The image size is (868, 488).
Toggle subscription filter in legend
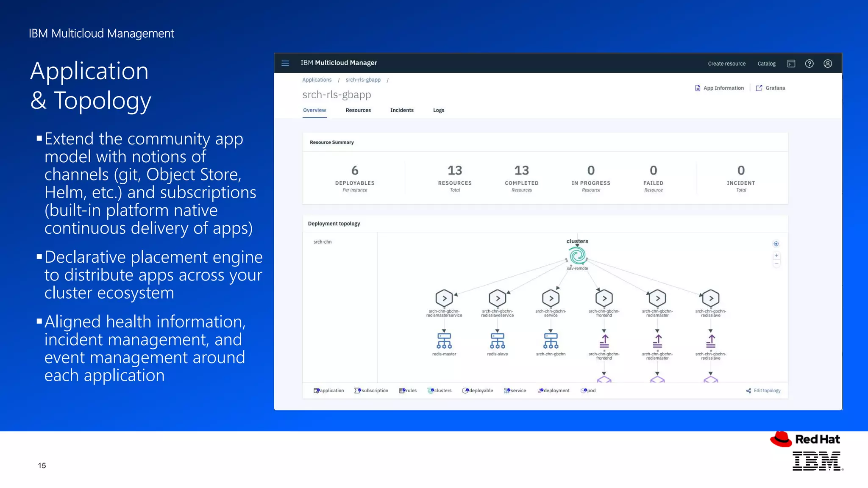[x=371, y=391]
